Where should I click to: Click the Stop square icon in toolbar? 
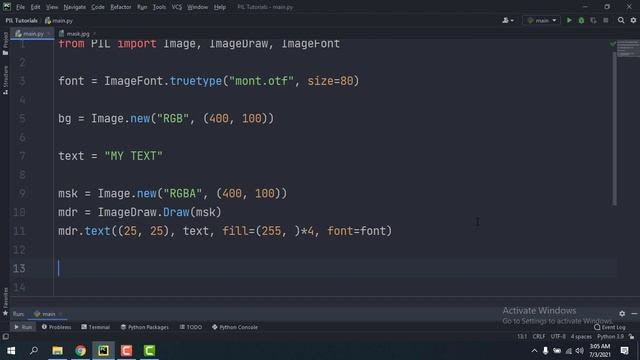[606, 20]
